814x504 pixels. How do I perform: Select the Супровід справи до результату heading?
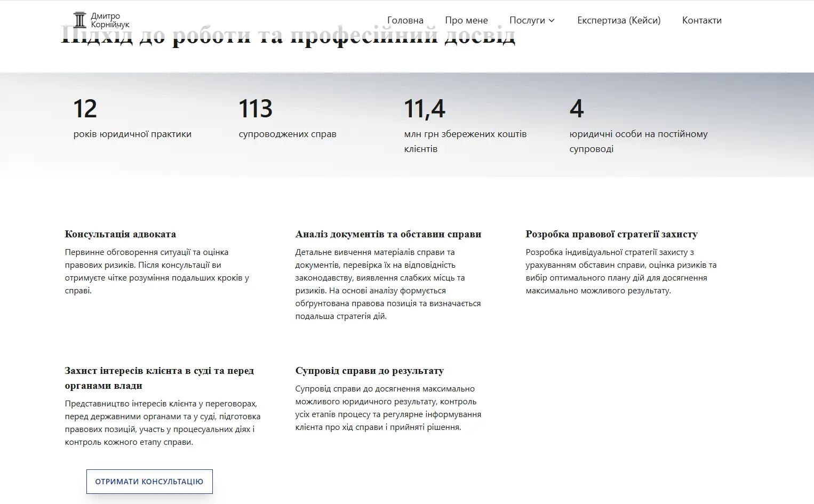pyautogui.click(x=369, y=371)
